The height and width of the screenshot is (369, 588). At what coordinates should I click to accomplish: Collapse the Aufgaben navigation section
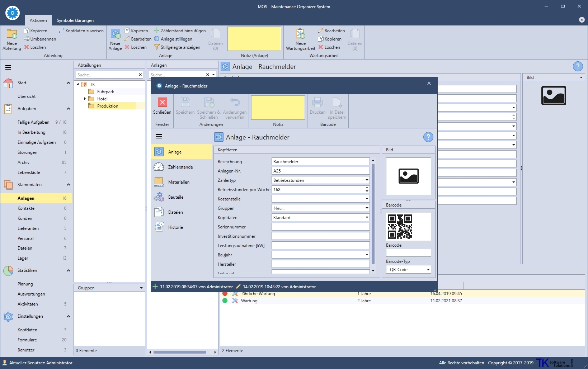pyautogui.click(x=68, y=109)
